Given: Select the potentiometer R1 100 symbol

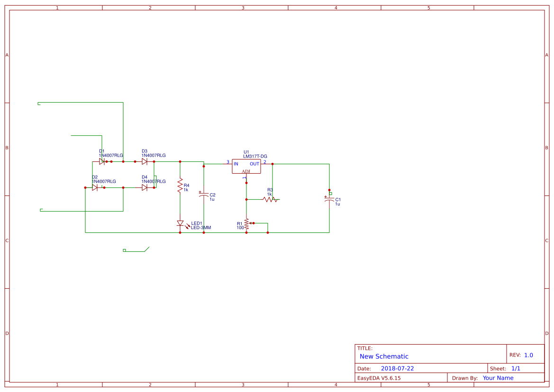Looking at the screenshot, I should pyautogui.click(x=246, y=223).
